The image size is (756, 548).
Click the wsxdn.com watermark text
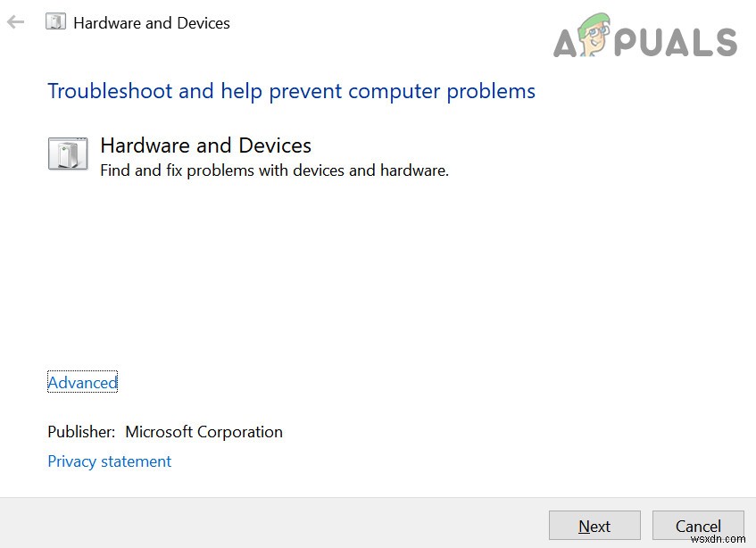click(x=719, y=538)
